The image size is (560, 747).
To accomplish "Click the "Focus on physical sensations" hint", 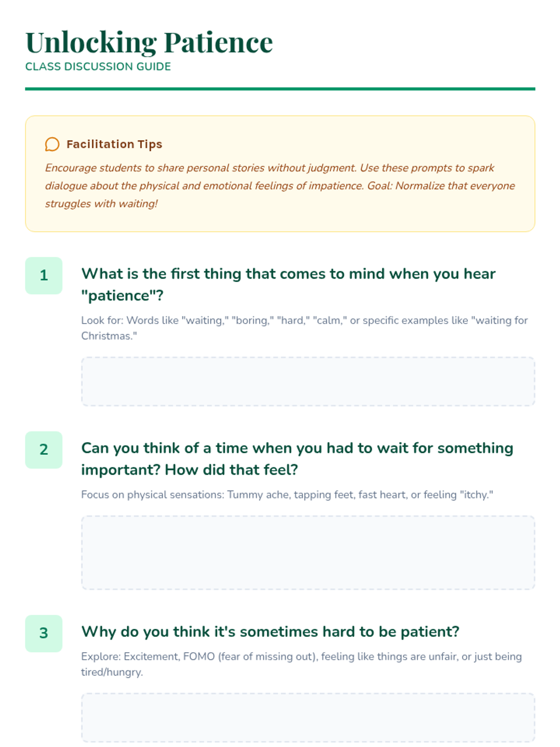I will [287, 494].
